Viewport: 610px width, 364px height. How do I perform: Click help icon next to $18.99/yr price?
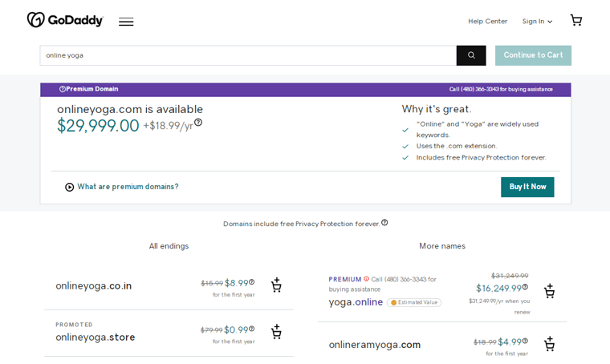coord(198,123)
